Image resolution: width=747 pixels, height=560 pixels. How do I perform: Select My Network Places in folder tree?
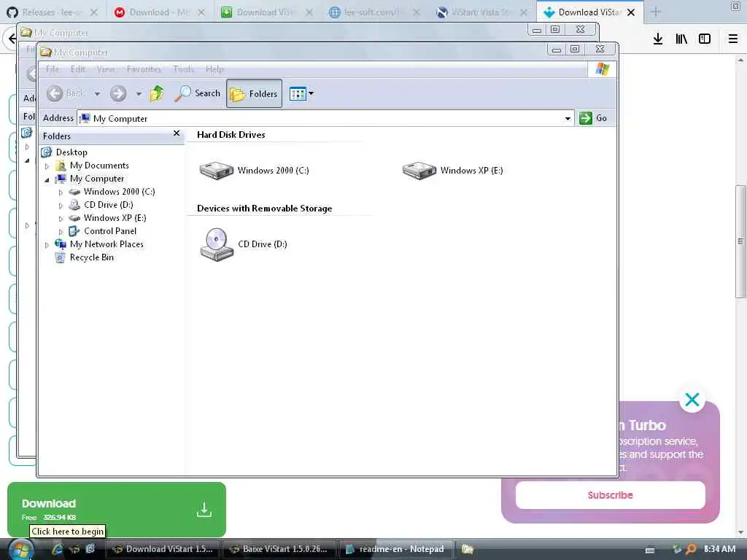tap(107, 244)
